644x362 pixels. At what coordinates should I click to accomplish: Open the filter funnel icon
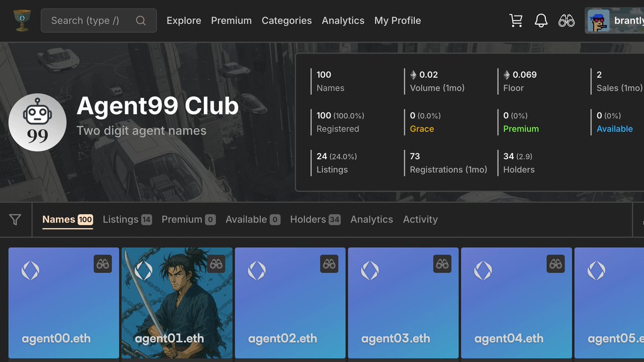pos(16,219)
